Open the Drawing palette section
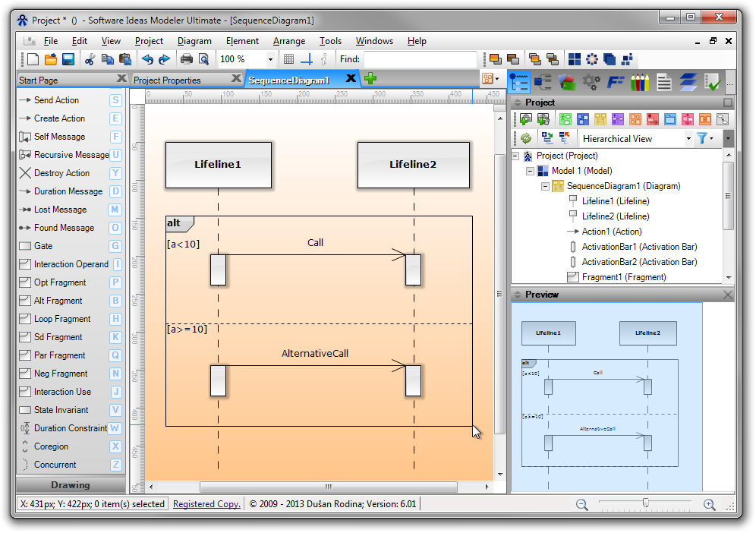This screenshot has height=533, width=756. click(71, 484)
